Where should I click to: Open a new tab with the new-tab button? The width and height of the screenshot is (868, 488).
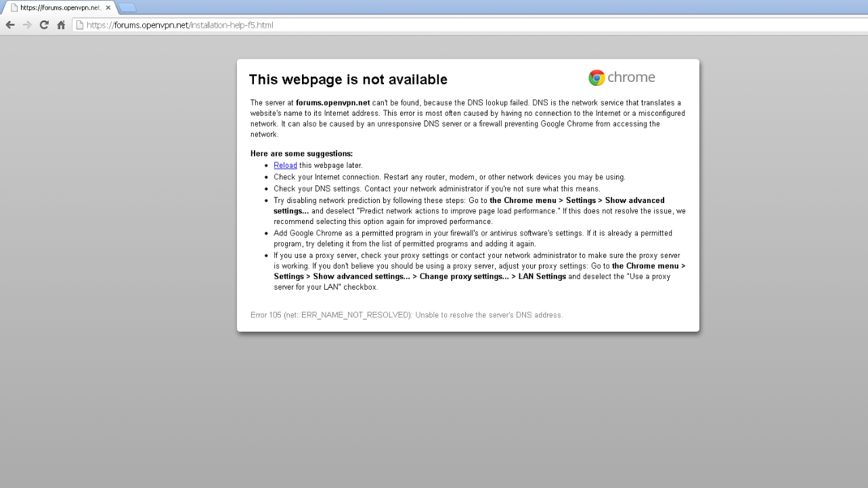tap(127, 7)
